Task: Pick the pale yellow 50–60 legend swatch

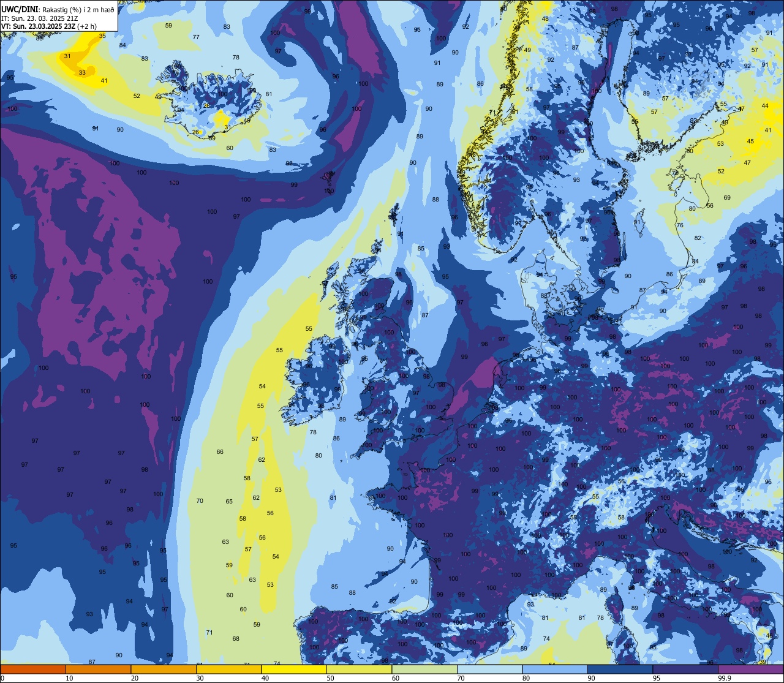Action: (x=359, y=669)
